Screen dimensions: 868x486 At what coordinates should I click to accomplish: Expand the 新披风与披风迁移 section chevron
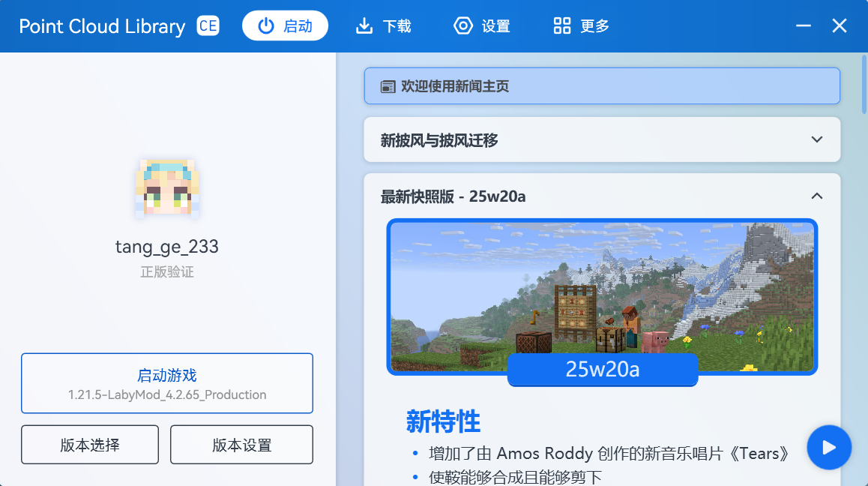pos(817,139)
